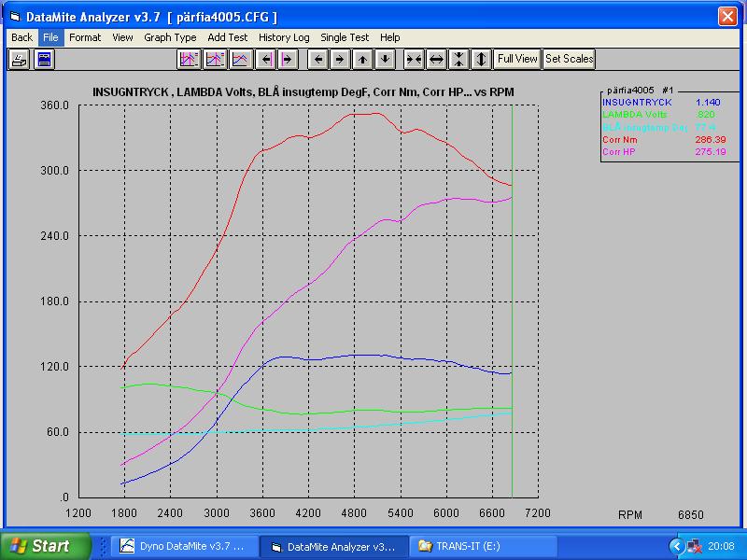Click the first graph type toolbar icon
Image resolution: width=747 pixels, height=560 pixels.
[x=189, y=59]
